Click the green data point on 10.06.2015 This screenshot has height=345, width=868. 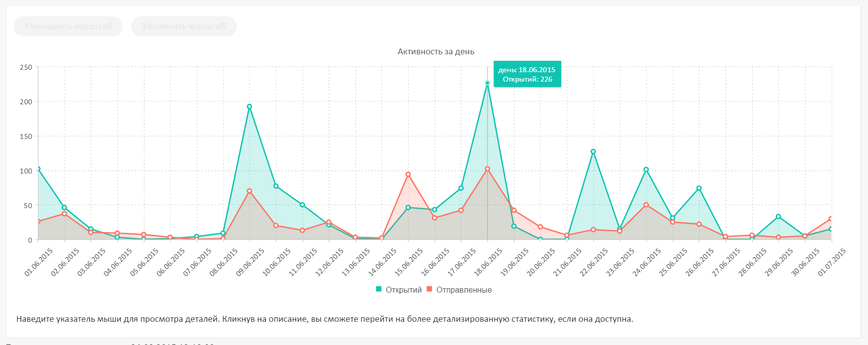tap(276, 186)
